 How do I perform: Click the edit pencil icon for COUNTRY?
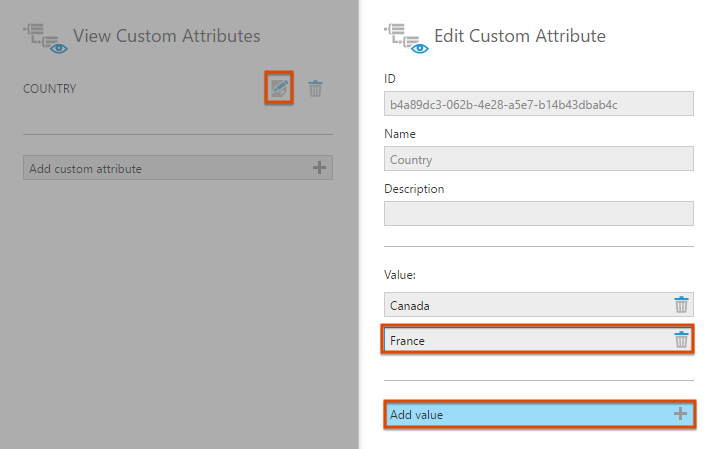pyautogui.click(x=279, y=88)
